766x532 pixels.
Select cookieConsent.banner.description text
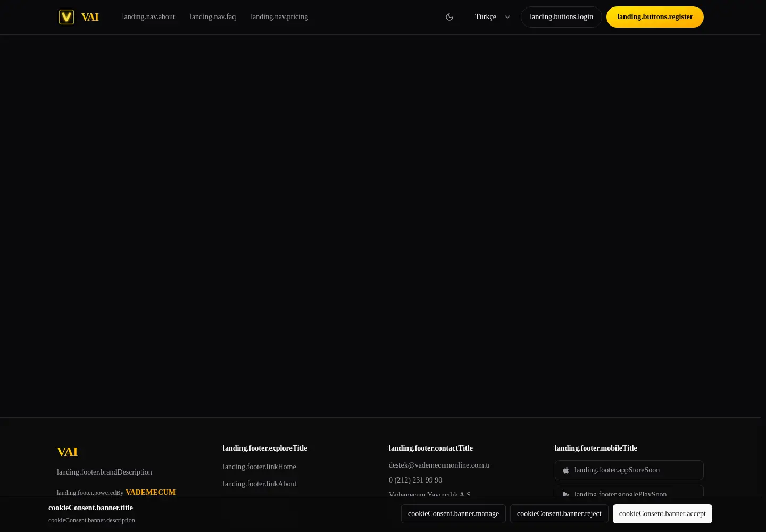[x=91, y=520]
